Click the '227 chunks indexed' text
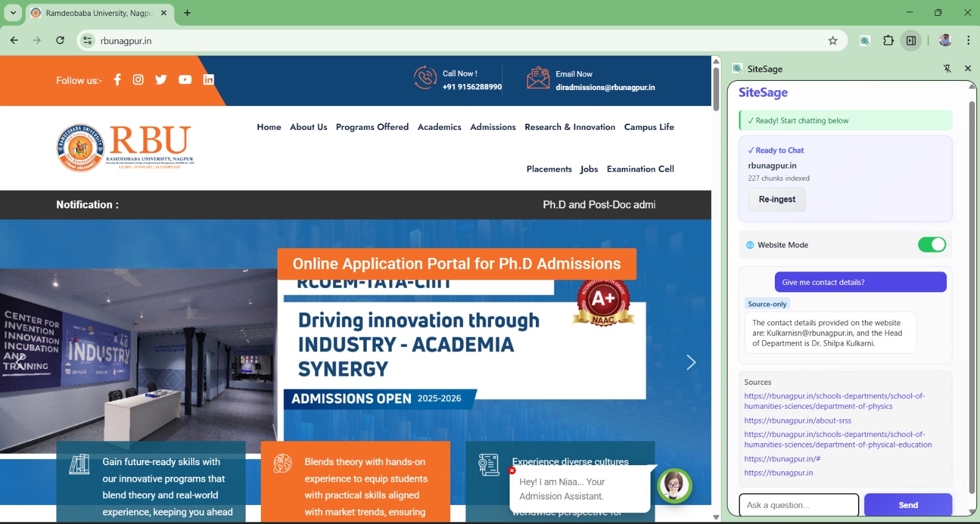 point(778,178)
